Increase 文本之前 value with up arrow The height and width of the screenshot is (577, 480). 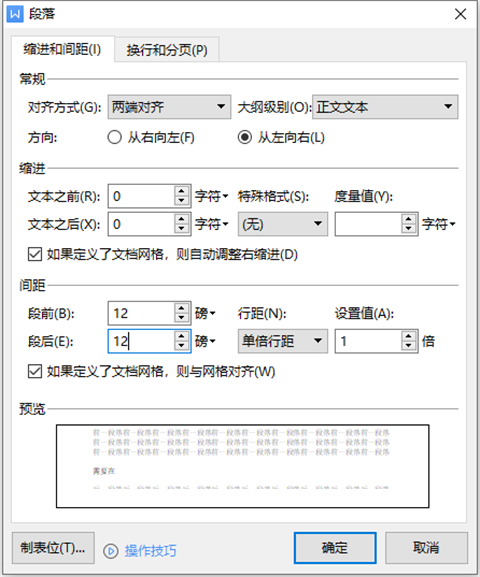pos(181,191)
